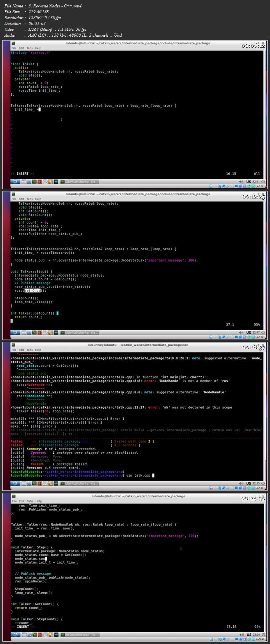270x644 pixels.
Task: Click the green terminal icon in the 00:24:50 title bar
Action: [14, 496]
